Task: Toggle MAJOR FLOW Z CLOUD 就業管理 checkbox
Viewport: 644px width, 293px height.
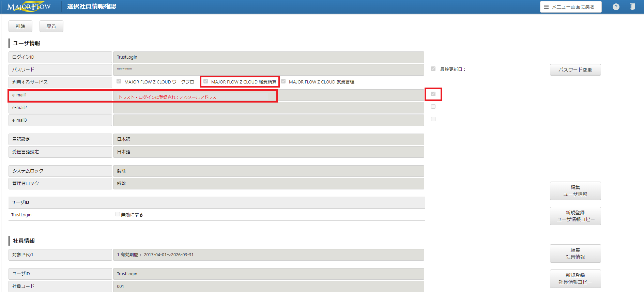Action: [283, 81]
